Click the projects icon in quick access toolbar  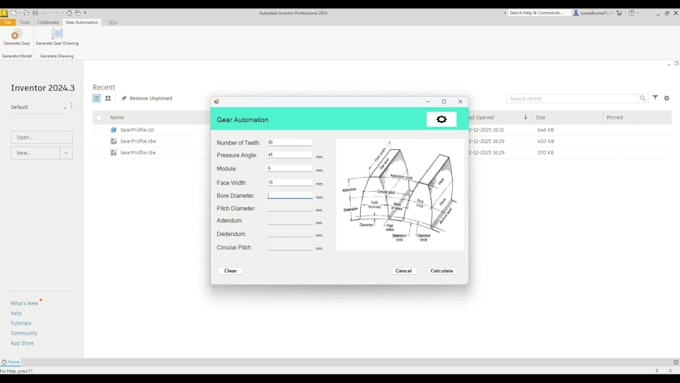pyautogui.click(x=78, y=13)
